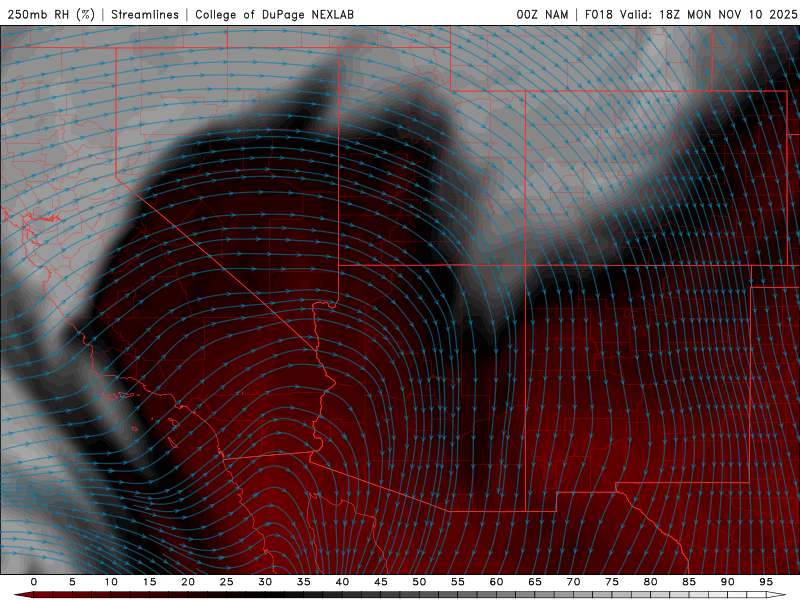Click the '0' label on the color scale

[x=34, y=582]
